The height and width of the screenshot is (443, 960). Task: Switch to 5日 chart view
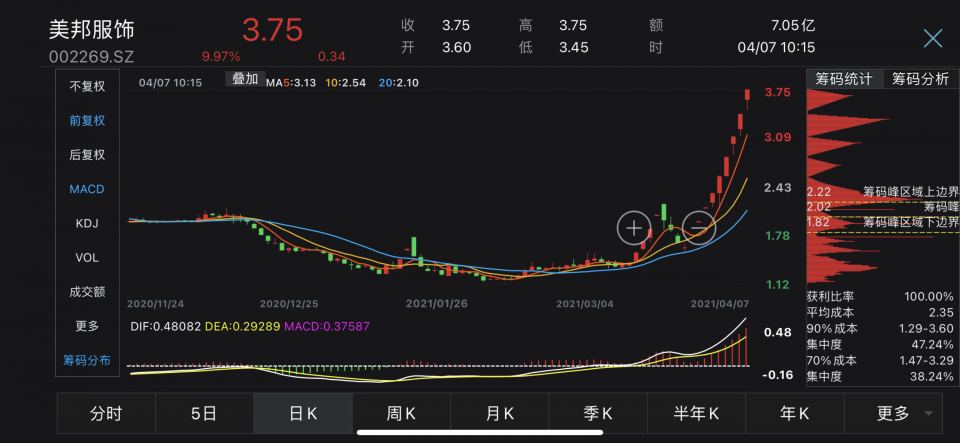click(204, 414)
